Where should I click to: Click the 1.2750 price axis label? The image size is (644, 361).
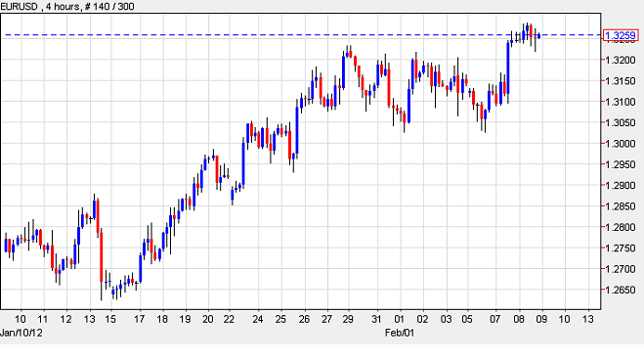click(x=621, y=248)
